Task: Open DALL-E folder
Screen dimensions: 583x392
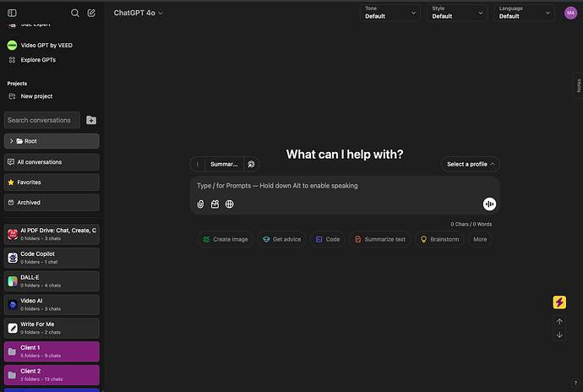Action: click(x=52, y=280)
